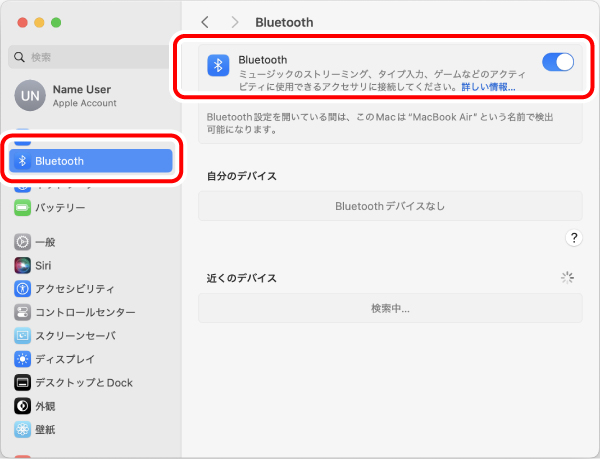The width and height of the screenshot is (600, 459).
Task: Open Name User Apple Account
Action: pyautogui.click(x=84, y=96)
